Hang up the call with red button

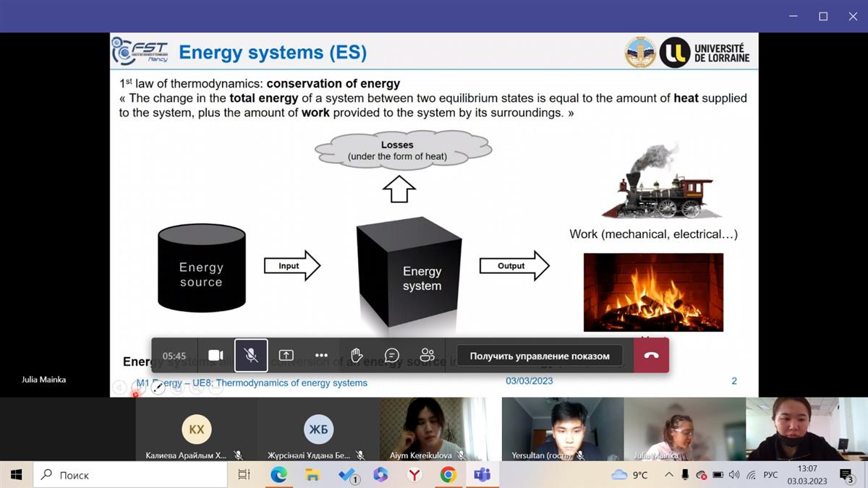[x=651, y=356]
